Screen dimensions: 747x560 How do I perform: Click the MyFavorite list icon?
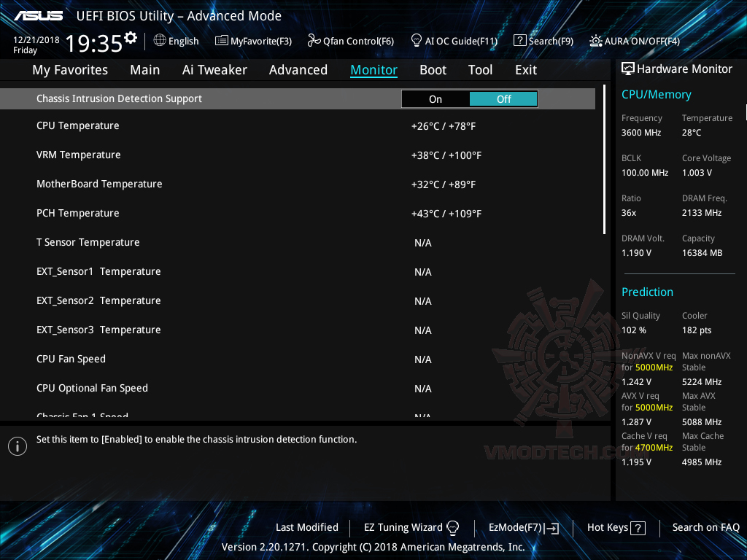tap(222, 41)
